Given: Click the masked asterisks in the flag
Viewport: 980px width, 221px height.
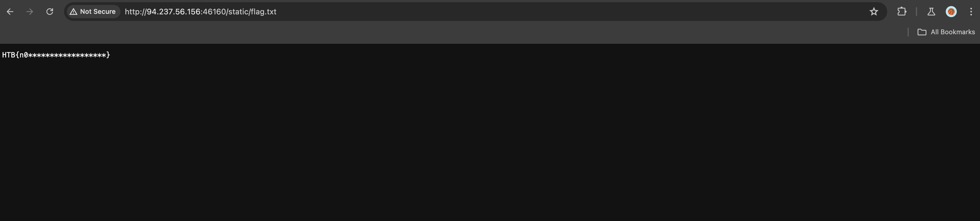Looking at the screenshot, I should 67,55.
